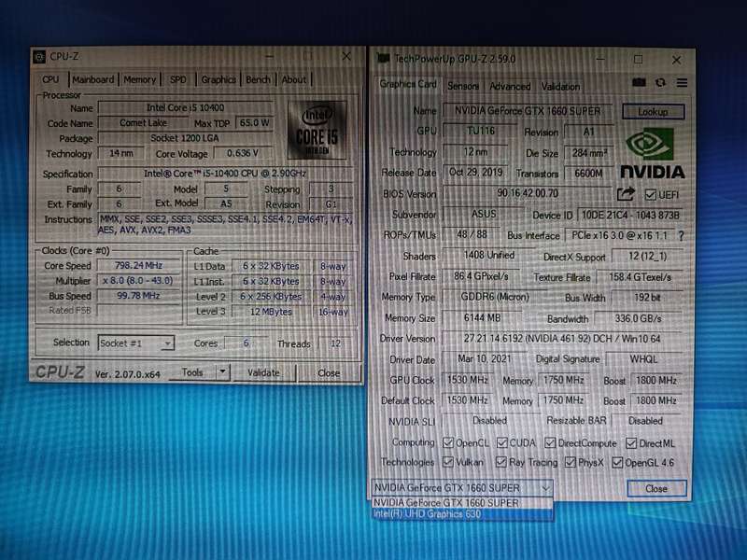Image resolution: width=747 pixels, height=560 pixels.
Task: Expand the Tools dropdown arrow in CPU-Z
Action: pyautogui.click(x=222, y=371)
